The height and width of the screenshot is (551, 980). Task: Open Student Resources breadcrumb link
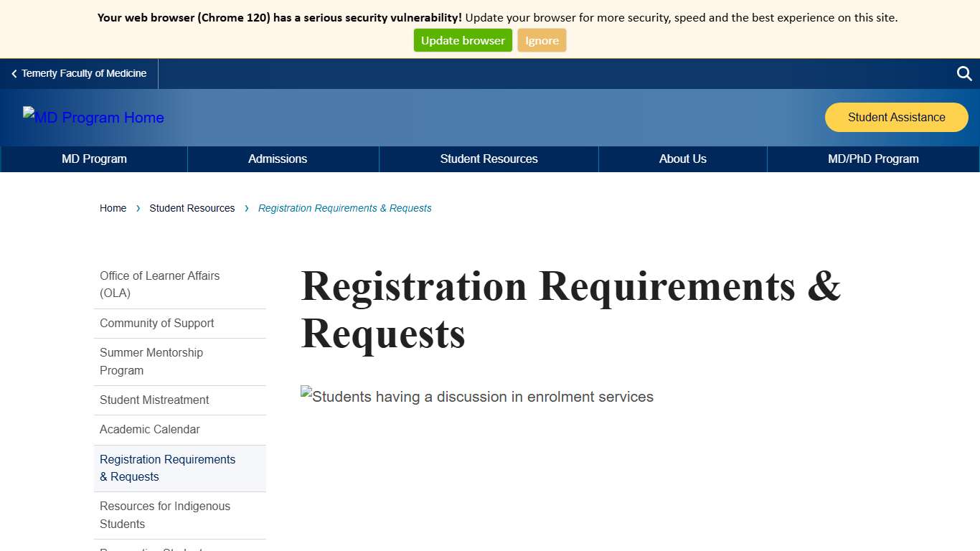pyautogui.click(x=192, y=208)
